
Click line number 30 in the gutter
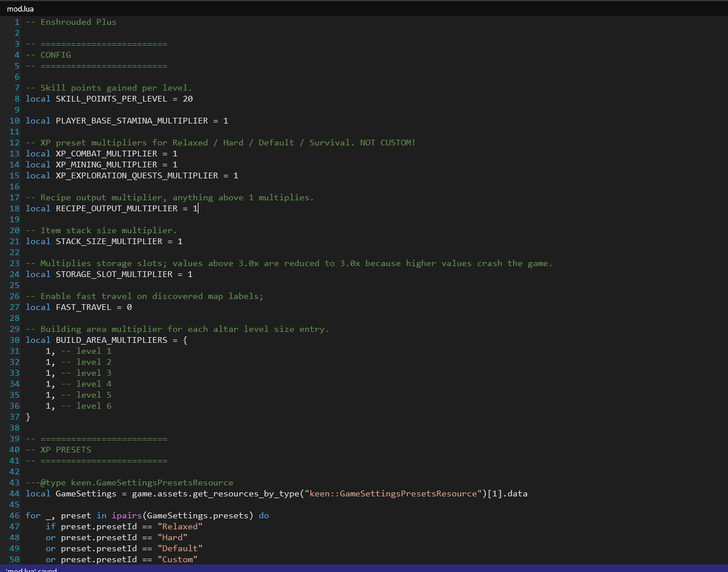(14, 340)
